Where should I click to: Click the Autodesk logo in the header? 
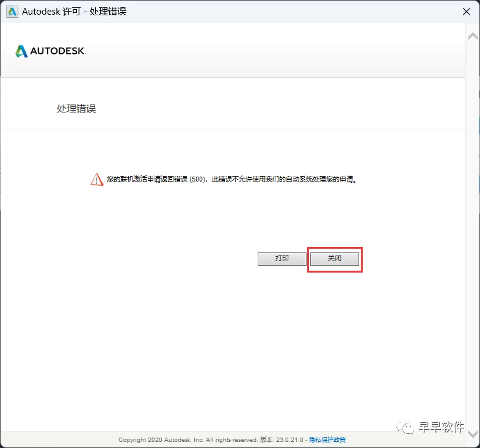(51, 51)
